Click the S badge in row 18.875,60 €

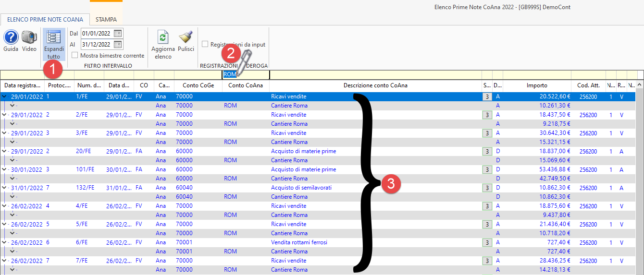[x=487, y=206]
